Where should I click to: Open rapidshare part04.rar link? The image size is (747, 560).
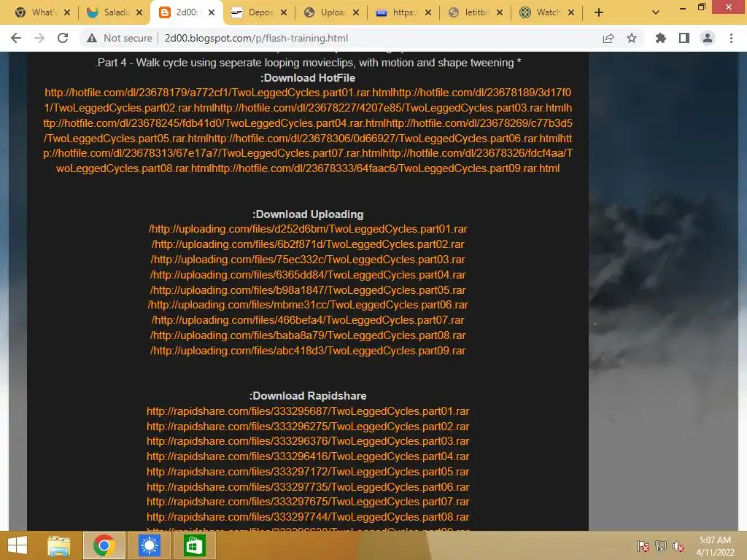click(308, 456)
